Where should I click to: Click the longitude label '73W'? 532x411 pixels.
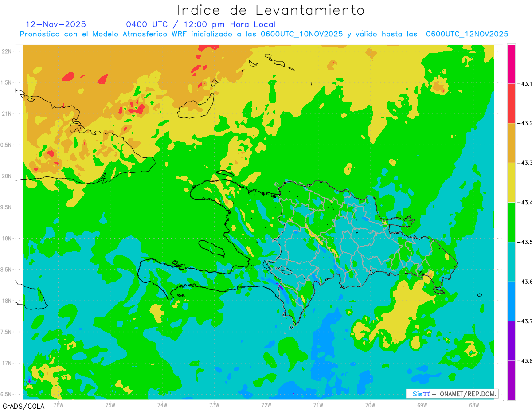(214, 404)
